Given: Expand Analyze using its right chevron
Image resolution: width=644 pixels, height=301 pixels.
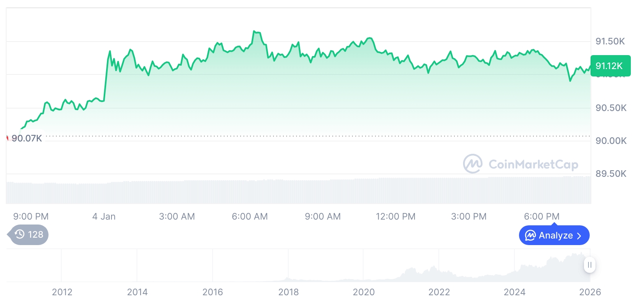Looking at the screenshot, I should pos(579,236).
